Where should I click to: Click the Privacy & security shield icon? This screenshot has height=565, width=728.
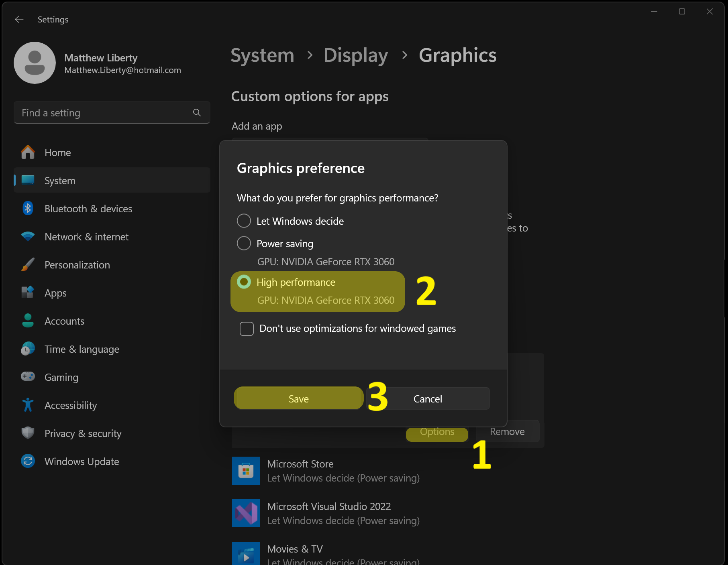[28, 433]
